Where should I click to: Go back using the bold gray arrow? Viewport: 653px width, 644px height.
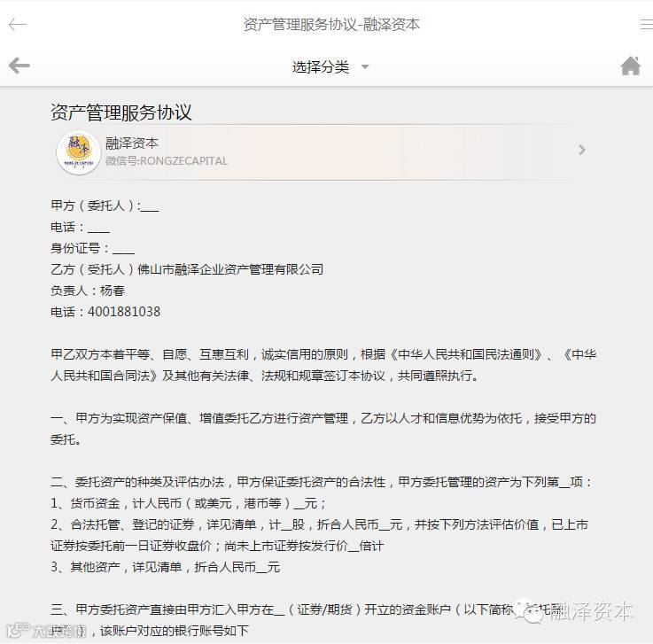(x=19, y=66)
